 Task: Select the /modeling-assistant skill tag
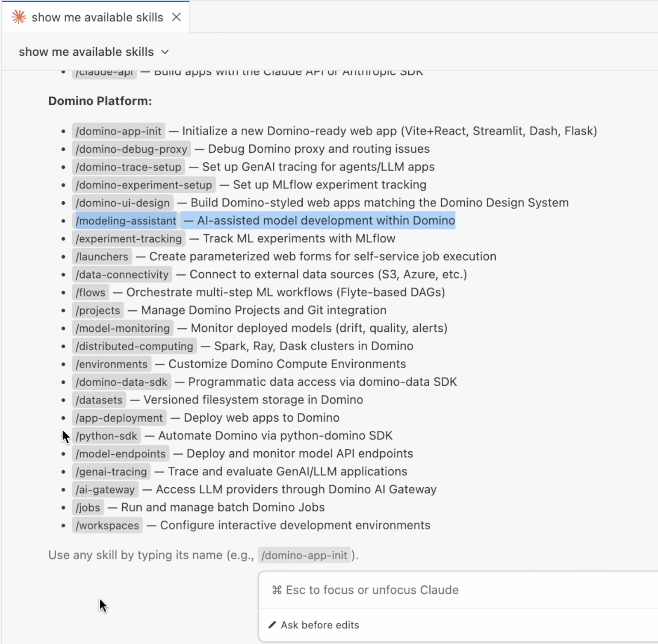point(126,221)
